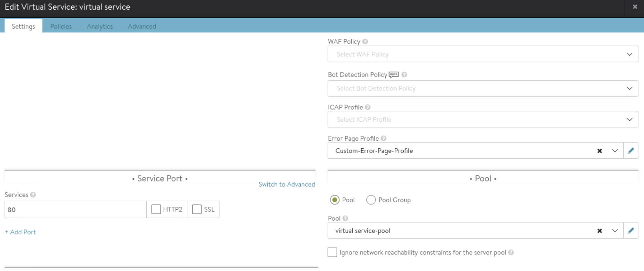Expand the Bot Detection Policy dropdown
644x271 pixels.
482,89
